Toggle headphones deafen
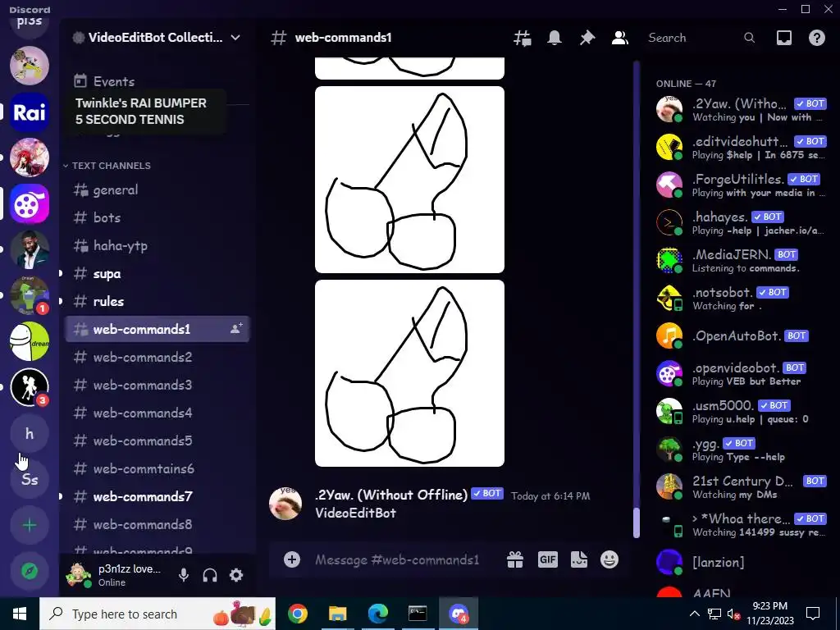 click(x=210, y=575)
